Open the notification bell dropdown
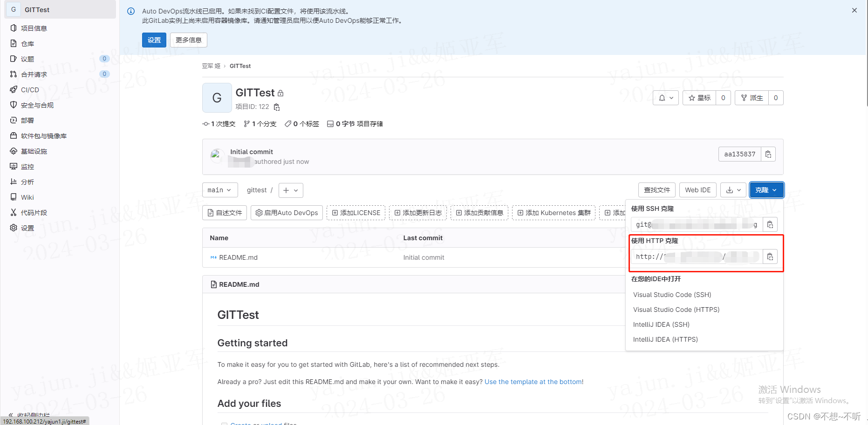The image size is (868, 425). click(666, 98)
